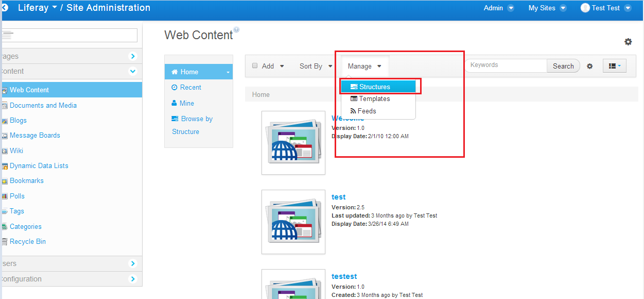Click the gear icon beside the Search button

point(589,66)
